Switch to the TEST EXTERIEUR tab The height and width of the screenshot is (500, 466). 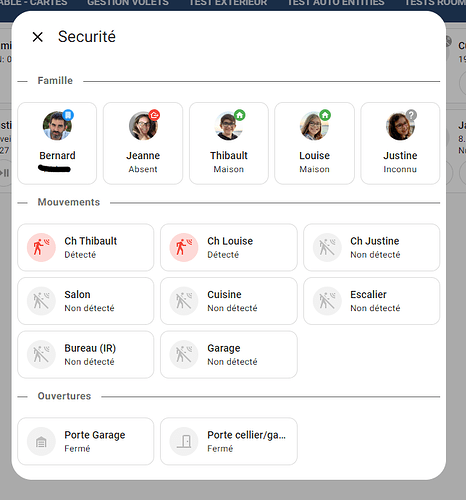point(228,3)
